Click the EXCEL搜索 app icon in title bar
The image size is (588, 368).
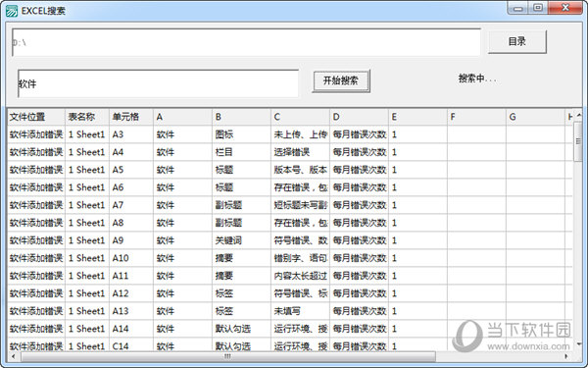(x=11, y=11)
